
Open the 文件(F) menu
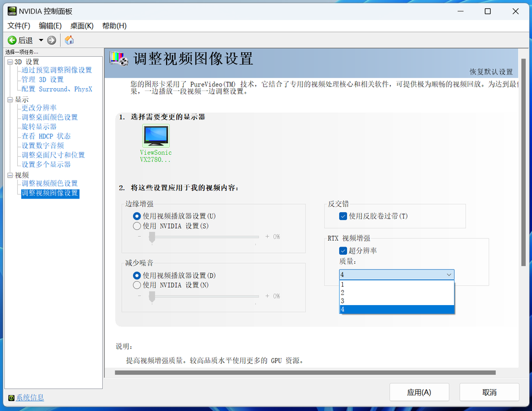[x=19, y=26]
